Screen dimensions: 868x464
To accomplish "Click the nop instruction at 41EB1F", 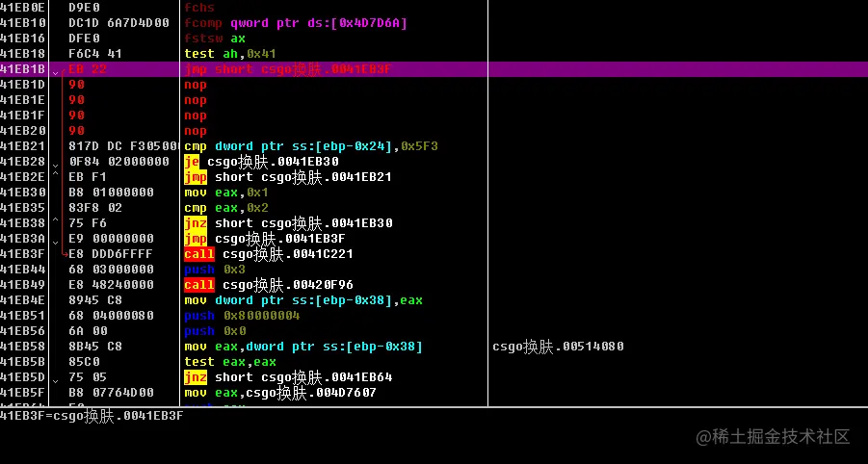I will tap(196, 116).
